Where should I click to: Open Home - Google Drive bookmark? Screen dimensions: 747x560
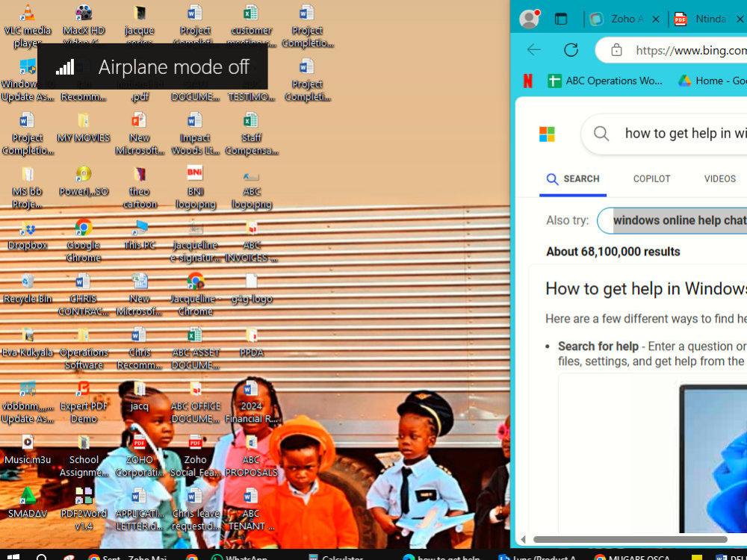pos(712,81)
